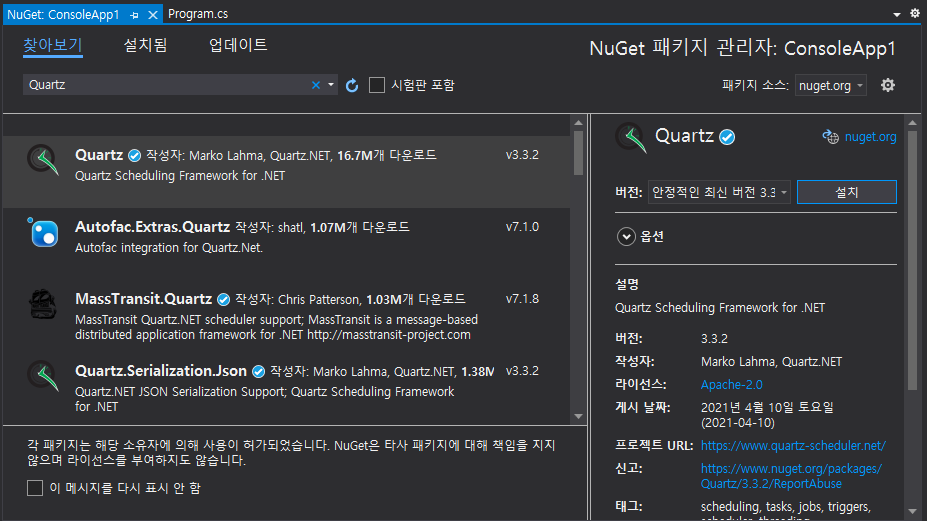
Task: Expand the 옵션 section
Action: click(626, 237)
